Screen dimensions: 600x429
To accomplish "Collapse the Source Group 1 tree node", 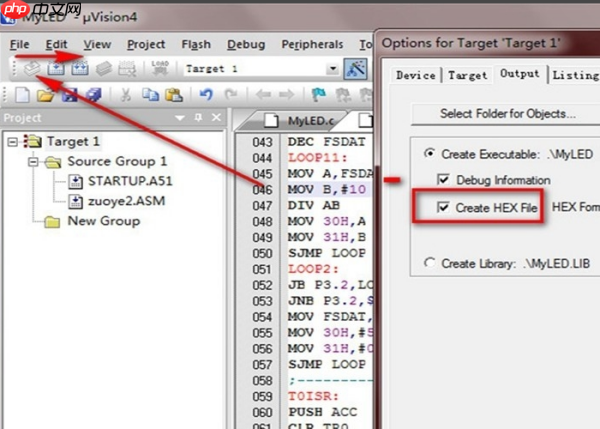I will click(33, 162).
